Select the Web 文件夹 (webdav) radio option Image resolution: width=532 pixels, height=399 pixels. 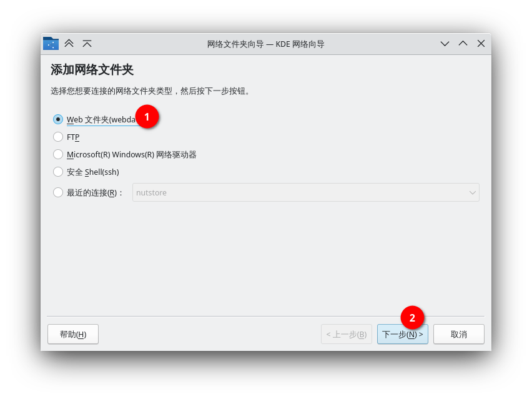click(x=58, y=119)
